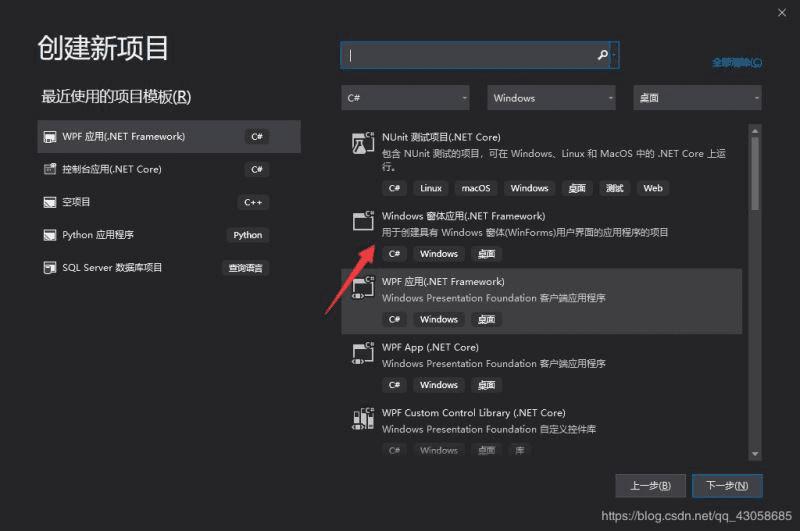The image size is (800, 531).
Task: Click the C++ tag beside 空项目
Action: 253,203
